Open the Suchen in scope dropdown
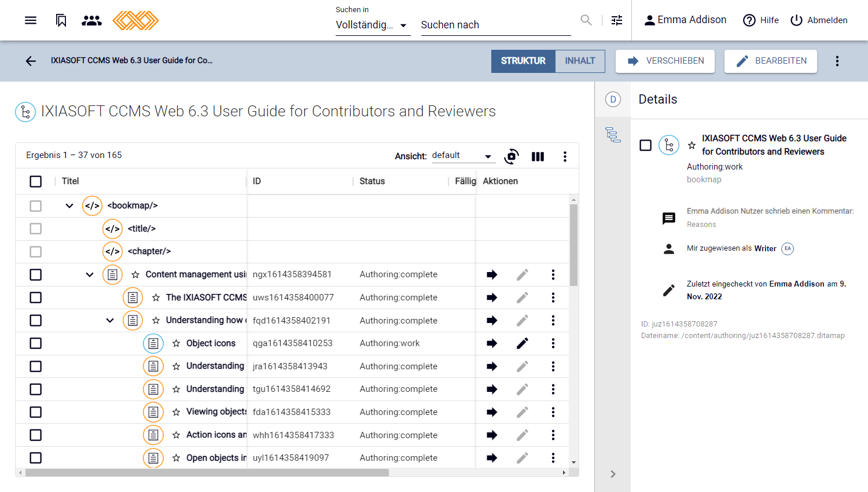The height and width of the screenshot is (492, 868). tap(373, 25)
